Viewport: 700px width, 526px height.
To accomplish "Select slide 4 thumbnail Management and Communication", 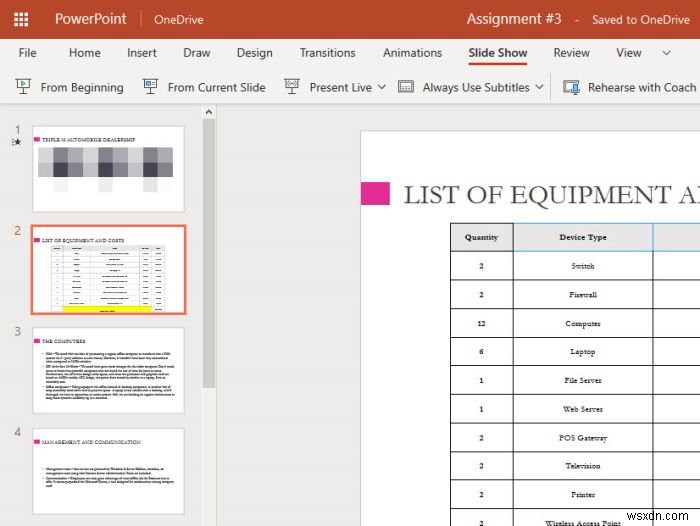I will pos(108,472).
